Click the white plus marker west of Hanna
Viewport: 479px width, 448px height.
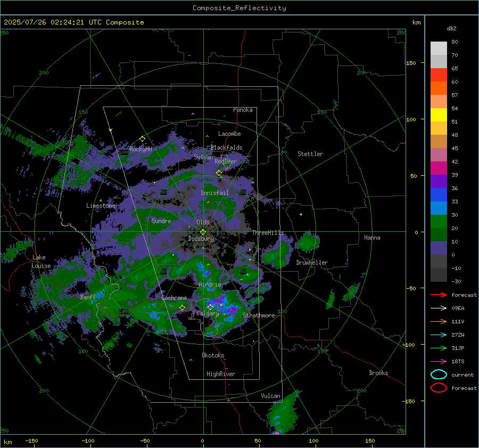coord(301,214)
